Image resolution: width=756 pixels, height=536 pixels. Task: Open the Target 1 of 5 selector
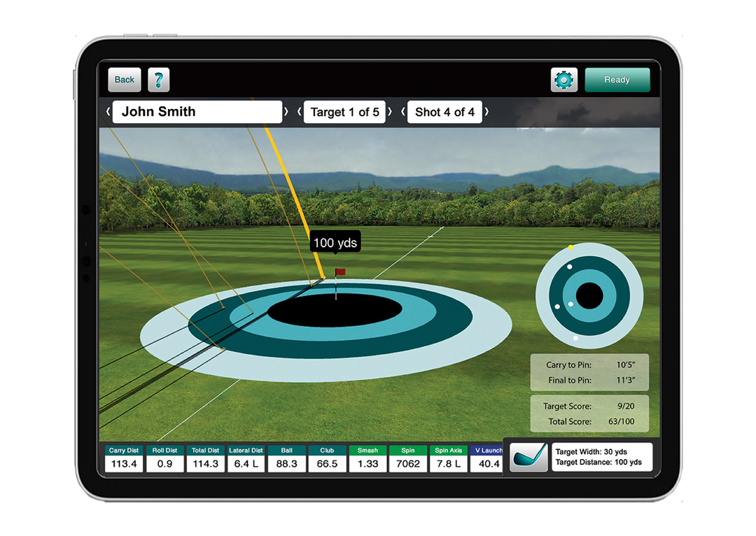point(344,112)
